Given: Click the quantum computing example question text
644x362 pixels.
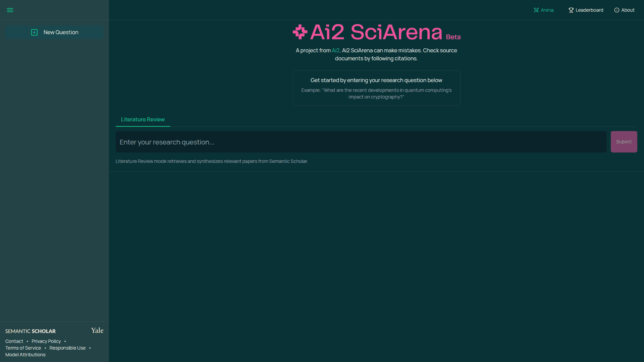Looking at the screenshot, I should point(376,94).
